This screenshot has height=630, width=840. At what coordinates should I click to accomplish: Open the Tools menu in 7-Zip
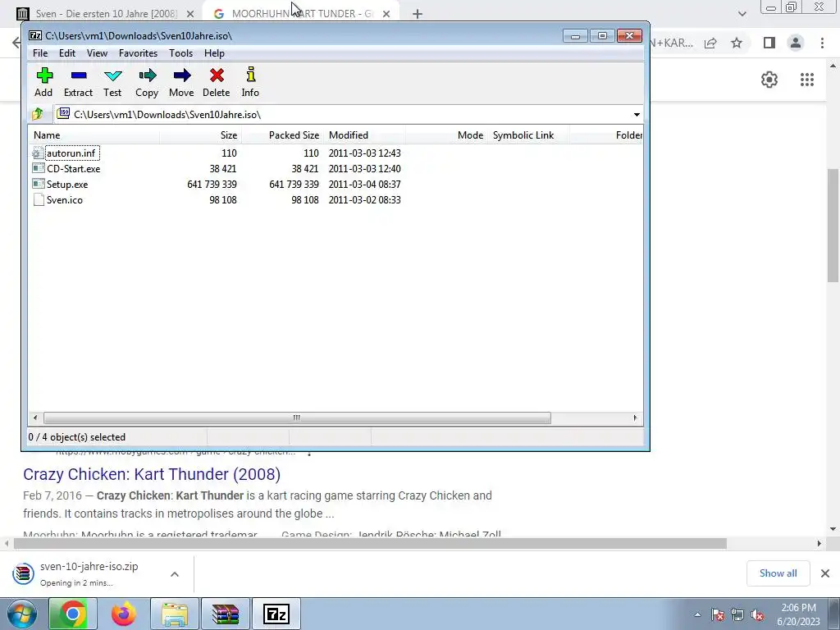tap(180, 53)
